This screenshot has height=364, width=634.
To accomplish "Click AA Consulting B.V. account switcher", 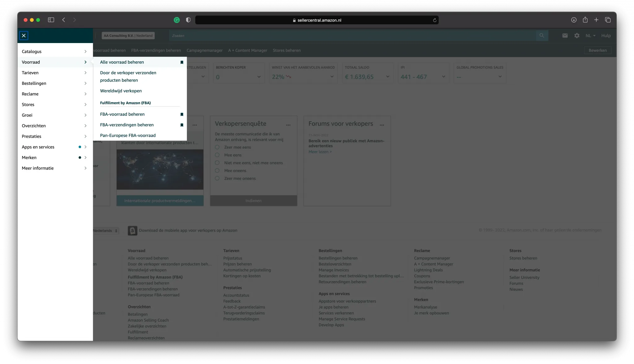I will pyautogui.click(x=128, y=36).
